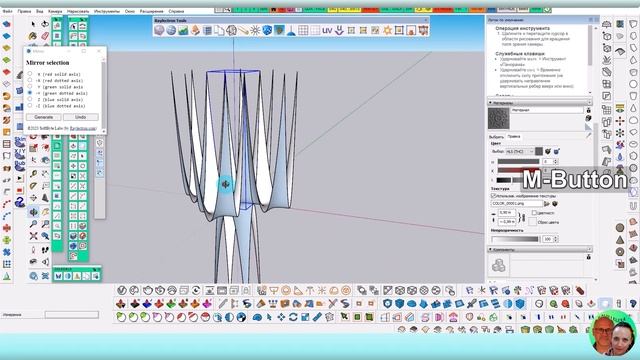Click the red cross-arrows icon in right toolbar
This screenshot has width=640, height=360.
[x=620, y=121]
